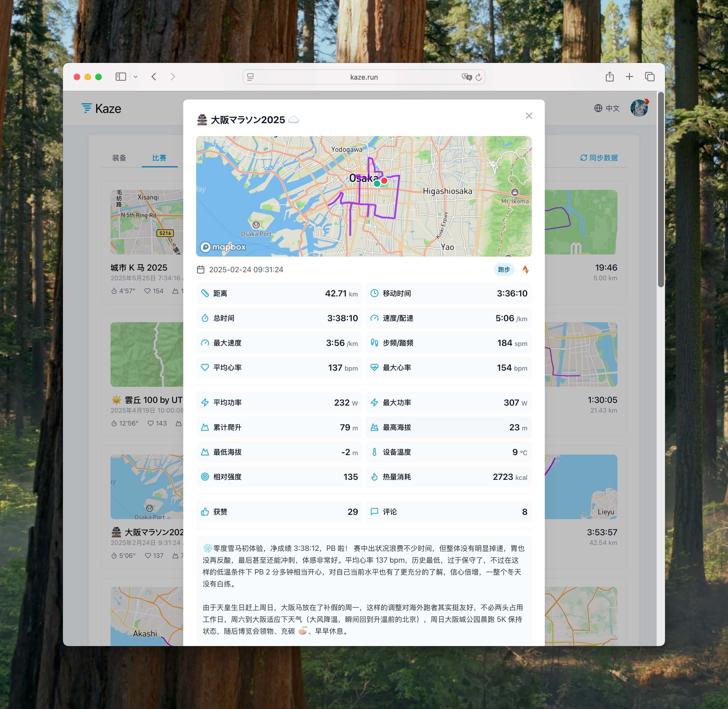This screenshot has height=709, width=728.
Task: Click the mapbox logo link on map
Action: pos(223,247)
